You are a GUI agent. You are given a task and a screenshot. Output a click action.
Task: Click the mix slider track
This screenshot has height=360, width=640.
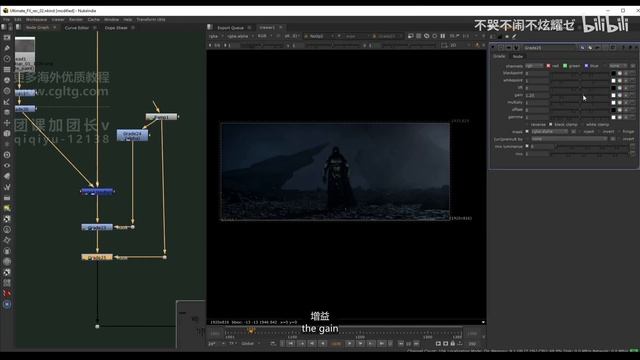tap(590, 154)
